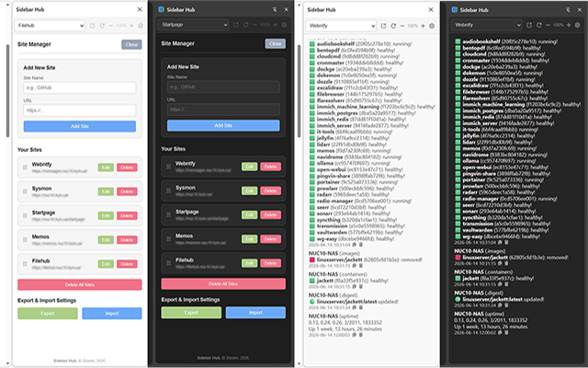This screenshot has width=588, height=368.
Task: Edit the Sysmon site in dark Site Manager
Action: [249, 190]
